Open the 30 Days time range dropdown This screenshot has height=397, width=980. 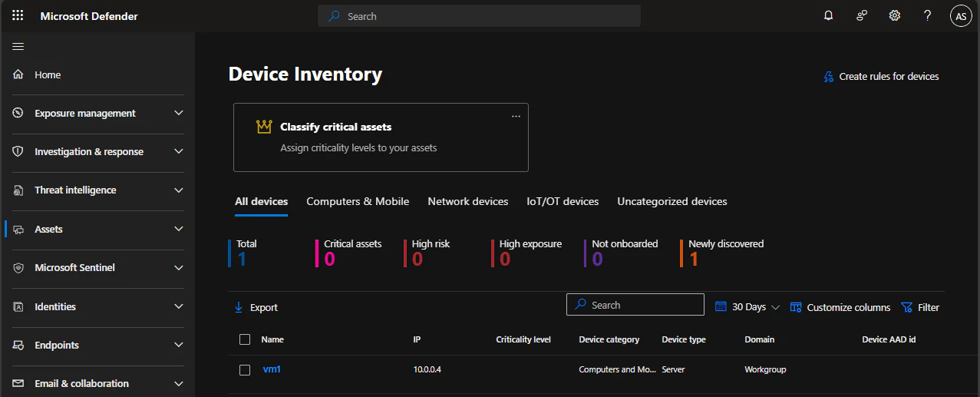coord(747,306)
